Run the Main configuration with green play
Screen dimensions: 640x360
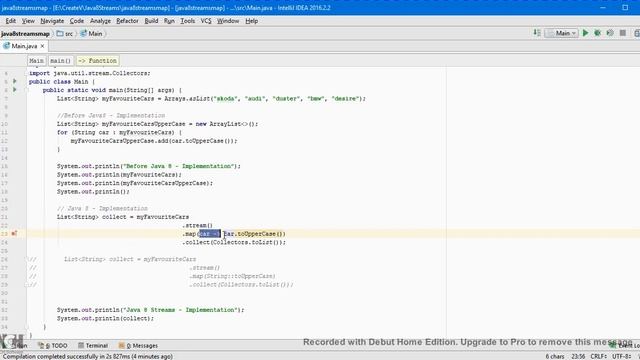click(585, 33)
